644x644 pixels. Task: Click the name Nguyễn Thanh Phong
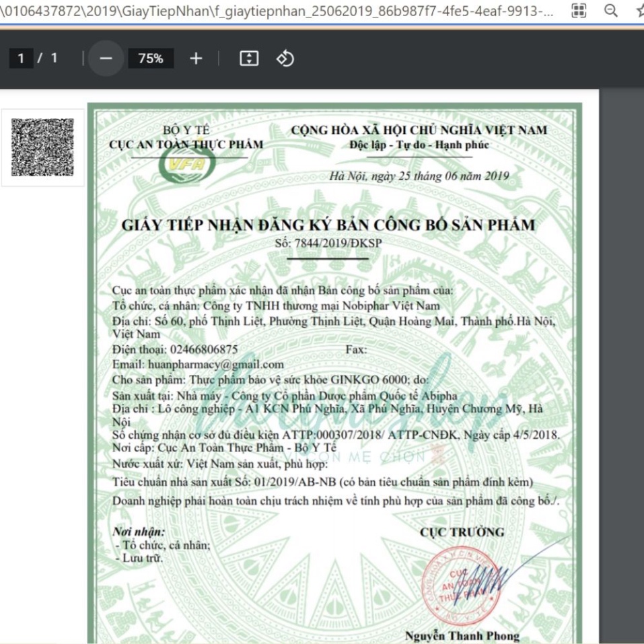point(462,636)
